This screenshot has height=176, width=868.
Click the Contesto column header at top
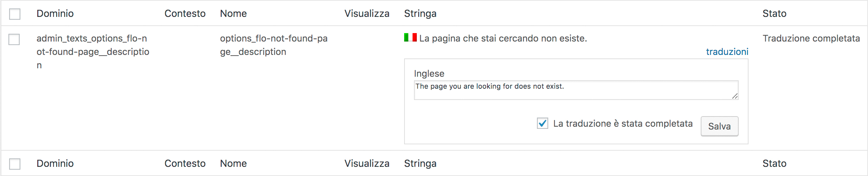pos(185,13)
